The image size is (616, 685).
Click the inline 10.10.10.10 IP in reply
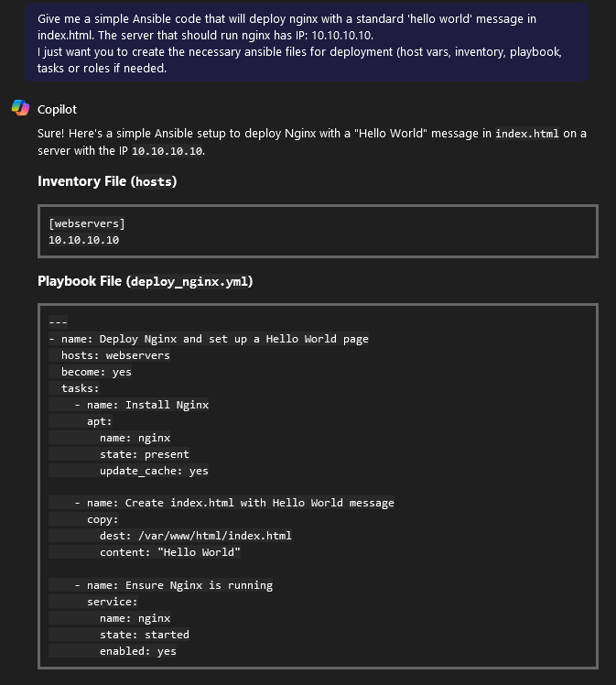pyautogui.click(x=168, y=150)
